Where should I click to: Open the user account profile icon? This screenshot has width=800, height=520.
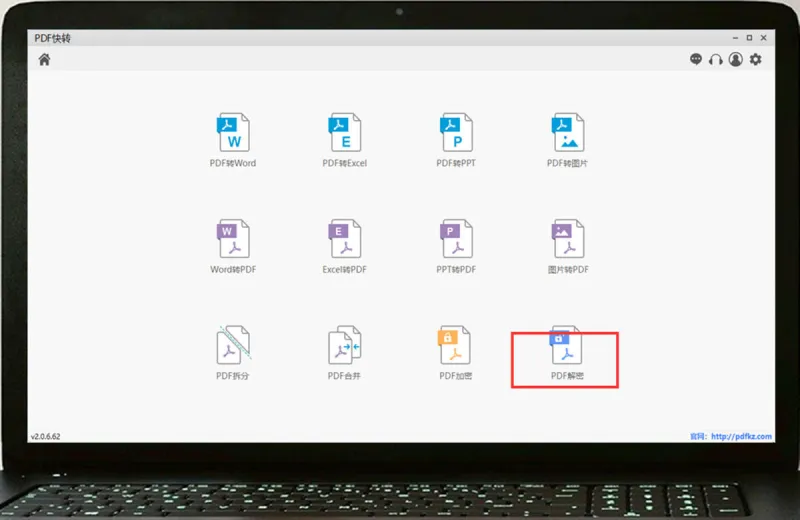[x=736, y=59]
